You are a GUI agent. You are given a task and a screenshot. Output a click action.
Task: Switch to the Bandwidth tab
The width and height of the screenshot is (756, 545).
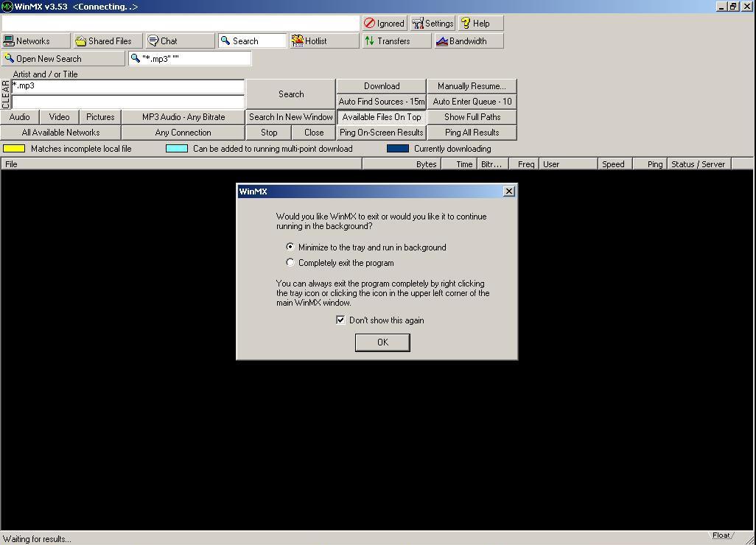point(469,41)
